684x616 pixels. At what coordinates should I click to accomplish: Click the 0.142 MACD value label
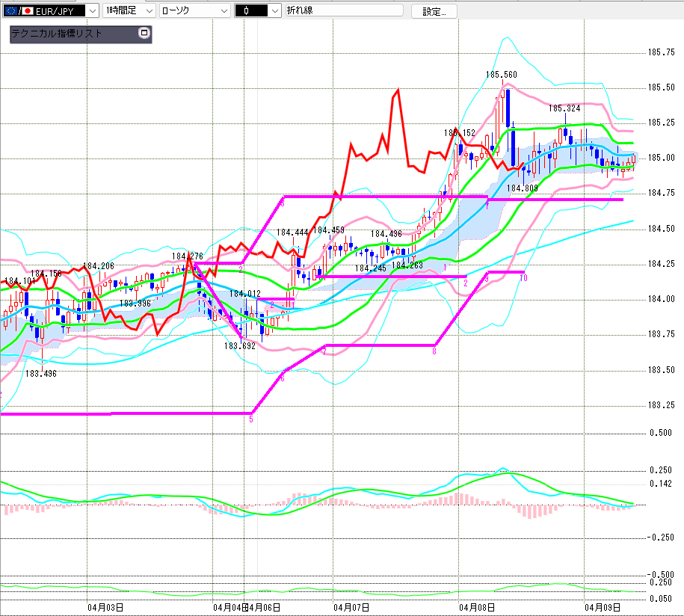click(x=661, y=484)
